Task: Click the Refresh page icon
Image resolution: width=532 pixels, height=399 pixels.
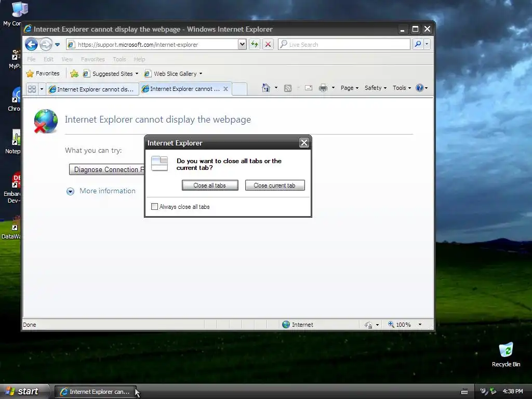Action: pos(255,45)
